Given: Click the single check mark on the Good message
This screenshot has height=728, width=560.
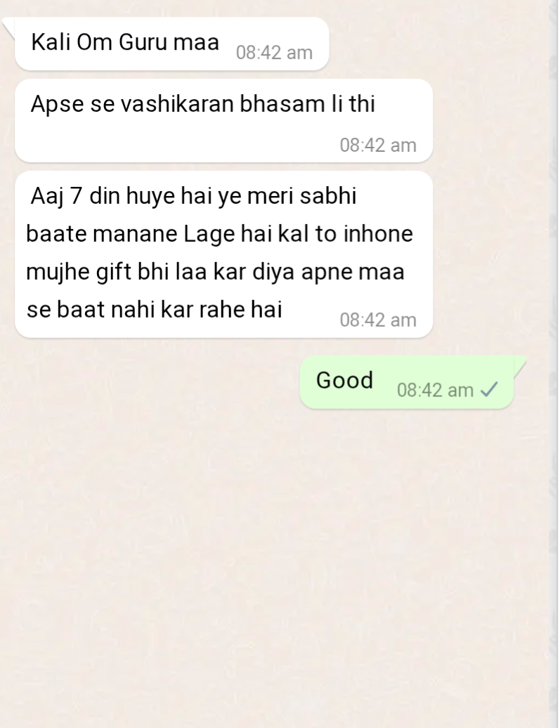Looking at the screenshot, I should pos(489,389).
